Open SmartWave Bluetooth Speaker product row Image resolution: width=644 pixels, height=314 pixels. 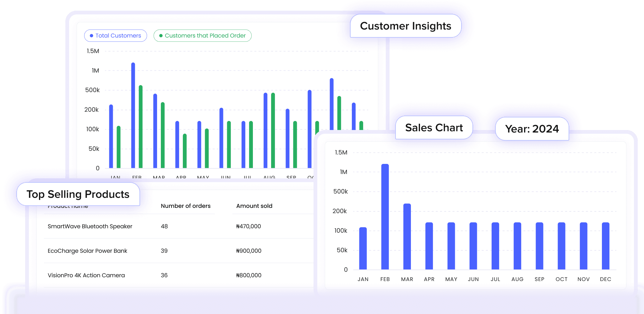pyautogui.click(x=90, y=226)
